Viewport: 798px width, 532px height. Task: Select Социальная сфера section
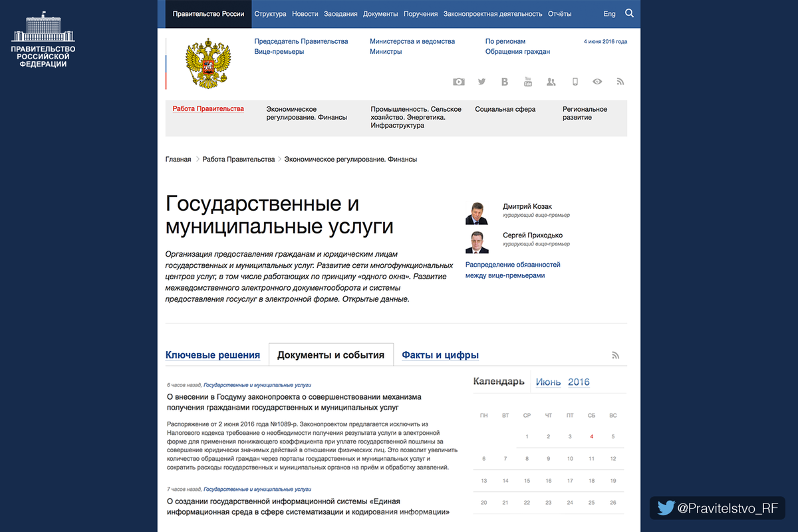click(505, 109)
